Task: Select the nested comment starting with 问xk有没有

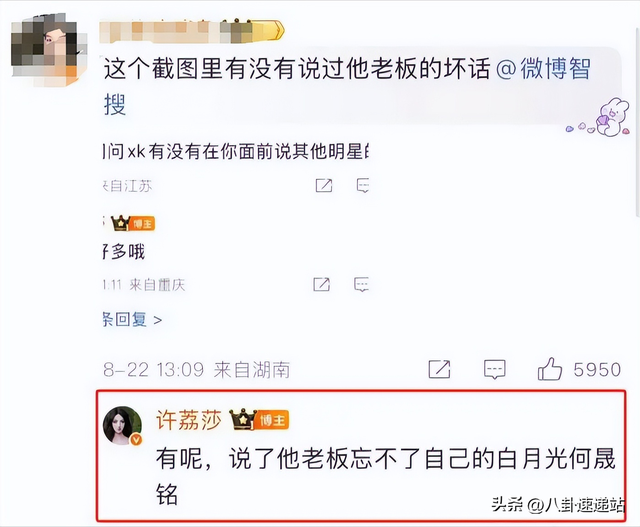Action: tap(236, 152)
